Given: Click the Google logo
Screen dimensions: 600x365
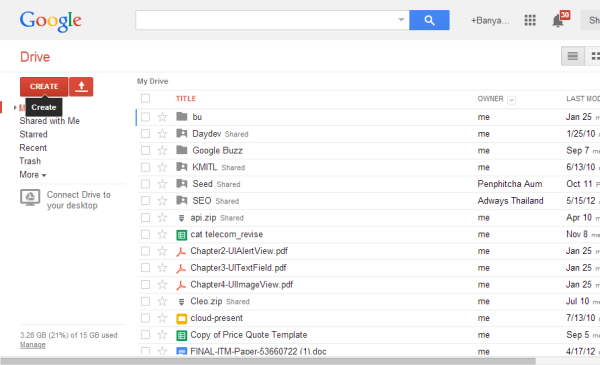Looking at the screenshot, I should (x=51, y=21).
